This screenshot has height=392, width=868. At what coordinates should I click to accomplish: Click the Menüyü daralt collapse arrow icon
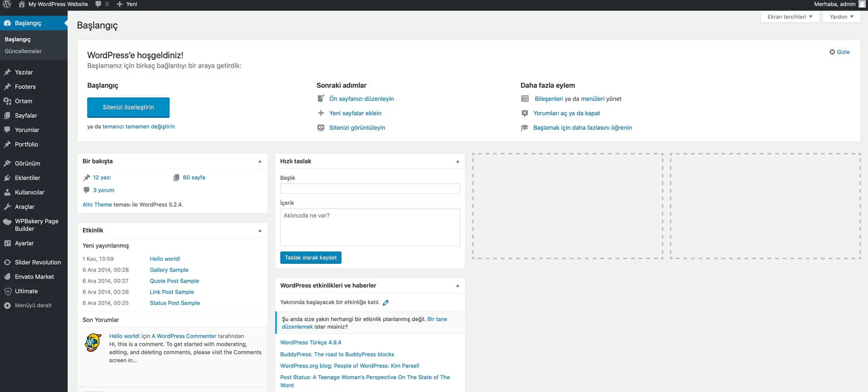[x=7, y=306]
